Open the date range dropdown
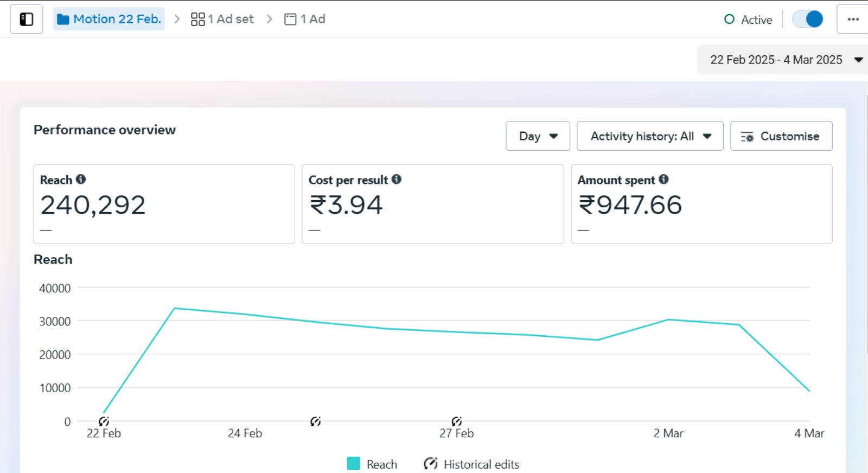 782,60
